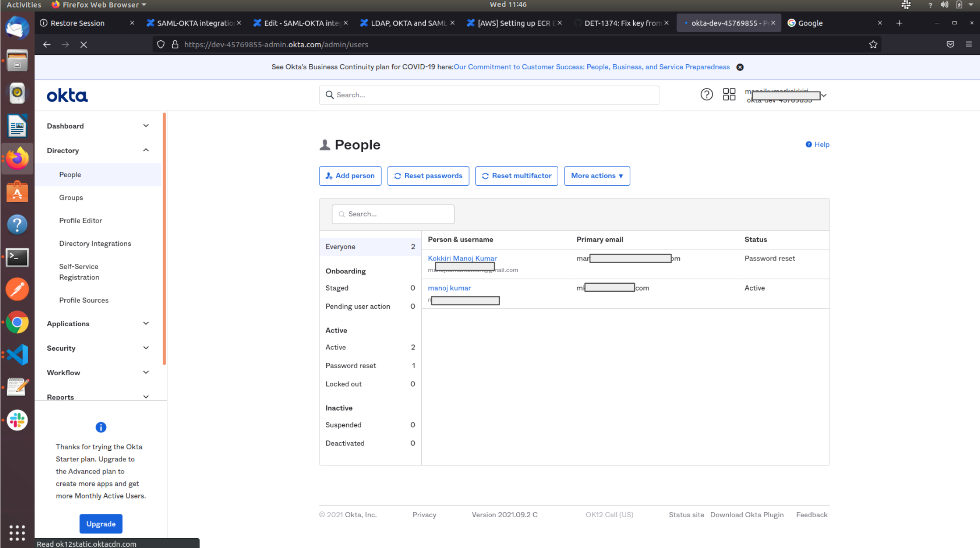Launch Visual Studio Code from dock
This screenshot has height=548, width=980.
pos(17,355)
